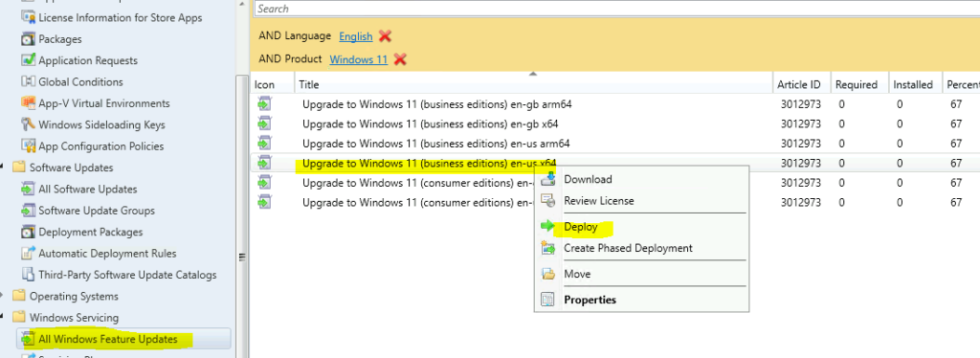Click the update icon for en-gb arm64 row
This screenshot has height=358, width=980.
point(264,103)
